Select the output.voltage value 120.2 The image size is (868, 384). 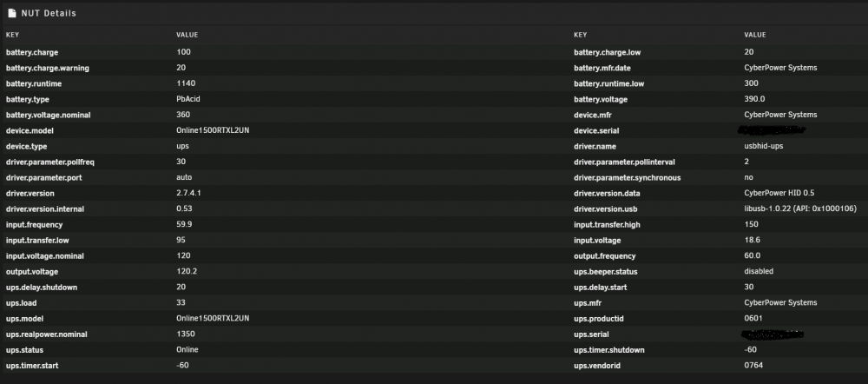pyautogui.click(x=187, y=272)
